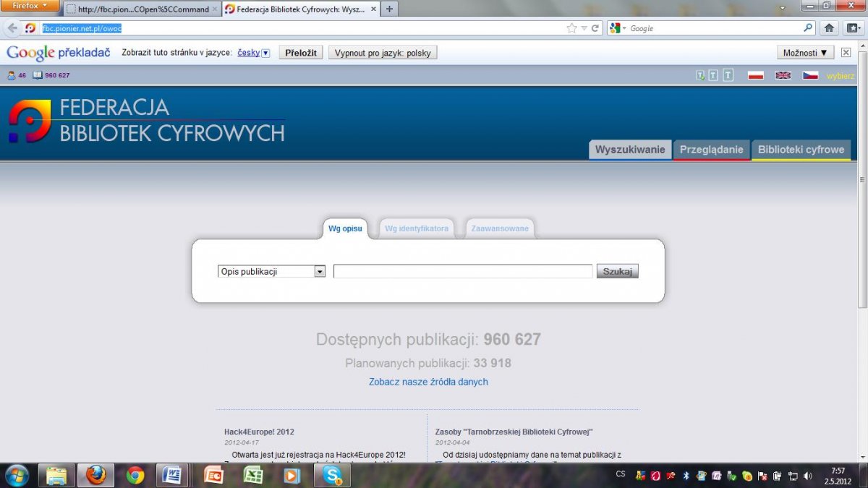Screen dimensions: 868x488
Task: Switch site language via British flag
Action: pyautogui.click(x=783, y=75)
